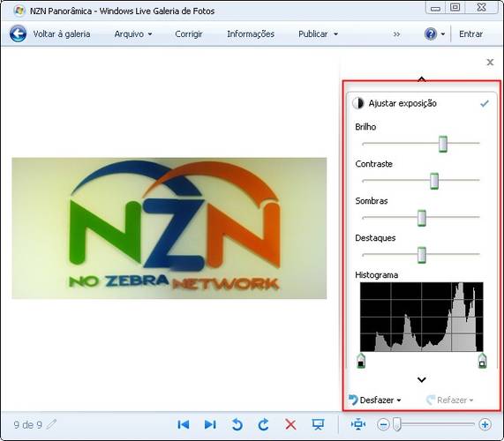Delete the photo with red X
The width and height of the screenshot is (504, 441).
[290, 424]
